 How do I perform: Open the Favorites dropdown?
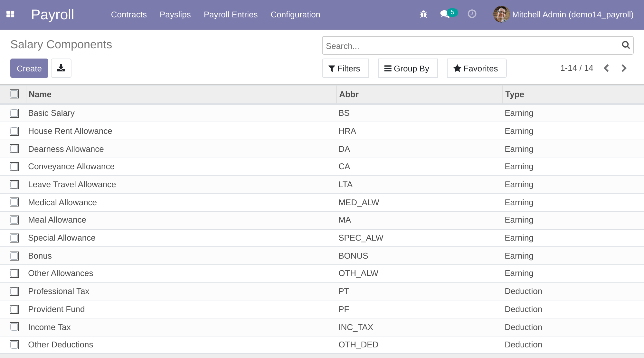[476, 68]
